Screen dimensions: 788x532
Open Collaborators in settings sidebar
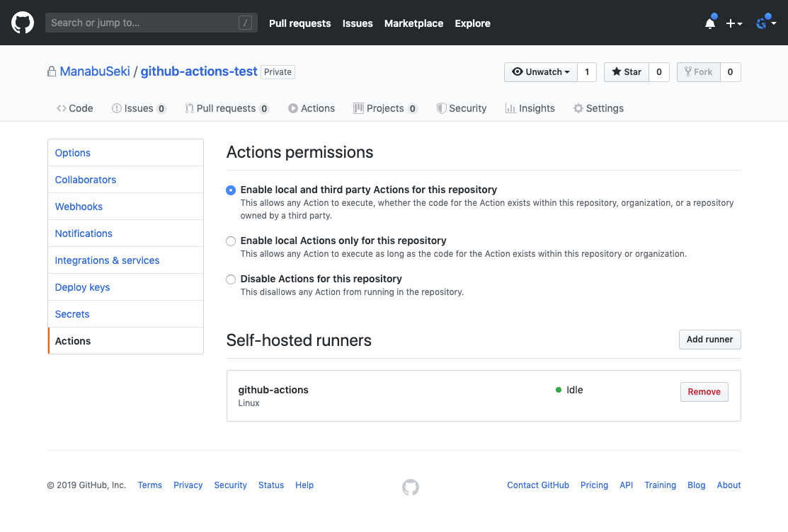(125, 180)
